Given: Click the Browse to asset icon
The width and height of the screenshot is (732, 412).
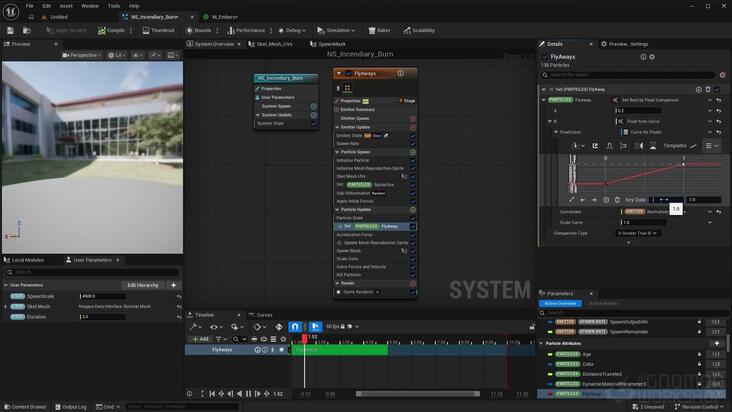Looking at the screenshot, I should (x=27, y=30).
